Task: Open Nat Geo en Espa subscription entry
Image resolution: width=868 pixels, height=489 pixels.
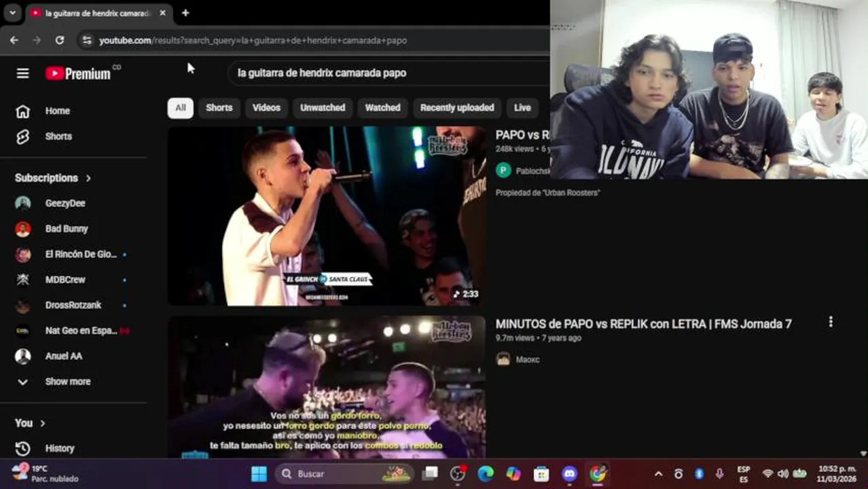Action: pyautogui.click(x=73, y=331)
